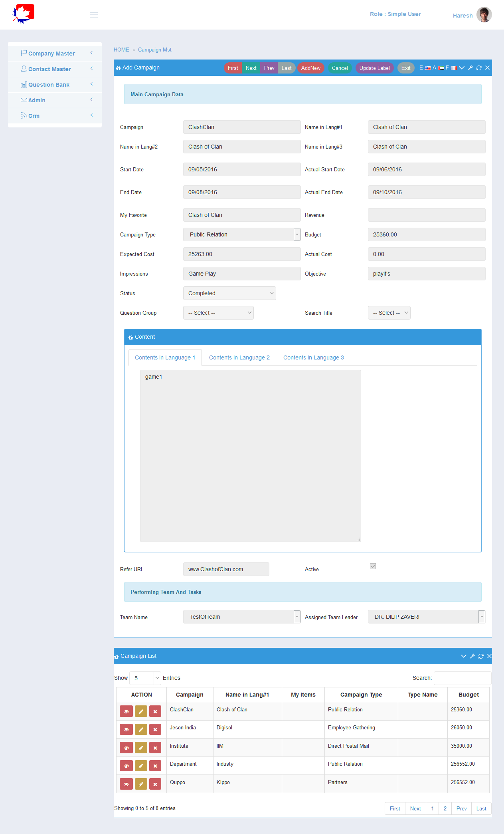Edit the Department campaign row
Screen dimensions: 504x834
coord(141,766)
